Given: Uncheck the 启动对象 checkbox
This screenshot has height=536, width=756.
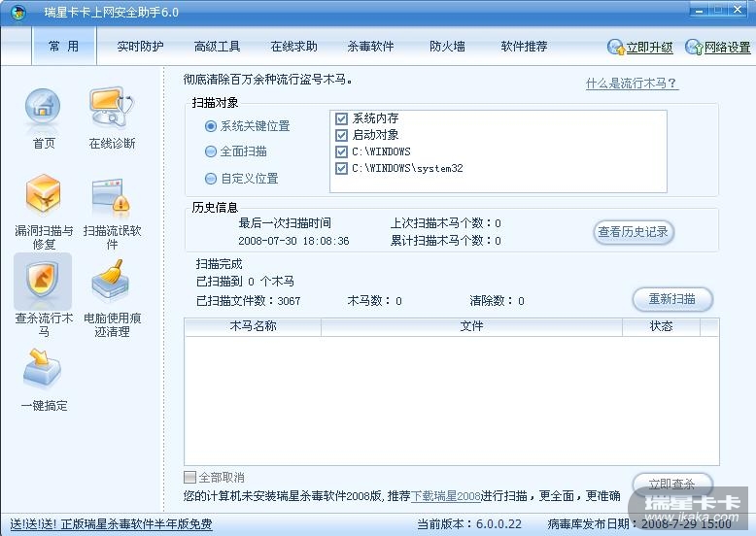Looking at the screenshot, I should tap(341, 135).
